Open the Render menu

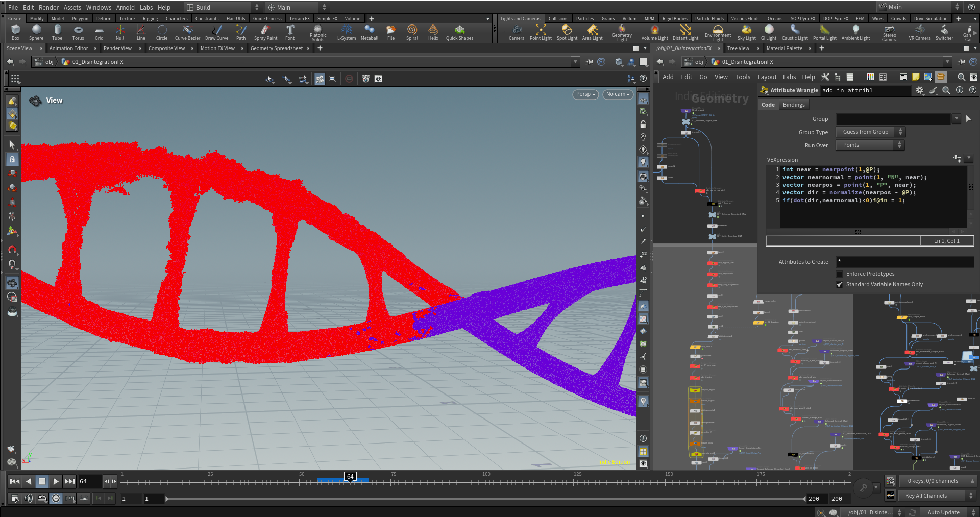48,7
